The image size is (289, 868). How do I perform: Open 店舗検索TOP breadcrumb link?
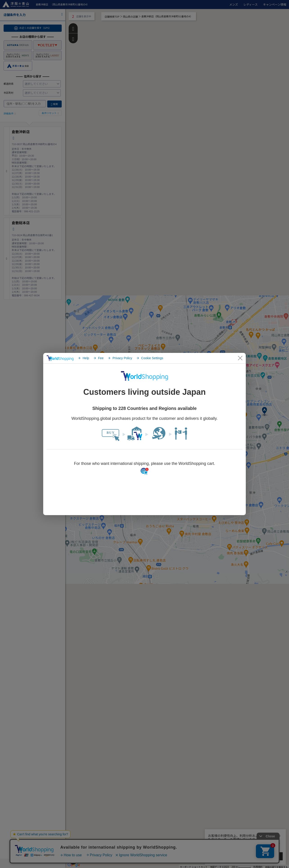[x=112, y=16]
